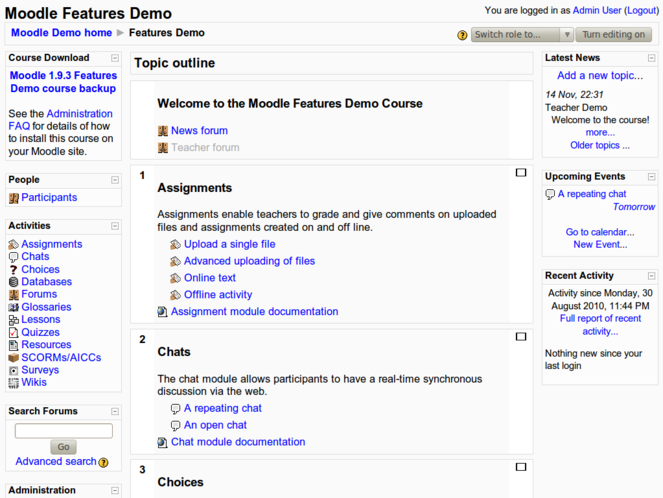Click the Chats speech bubble icon in Activities
Viewport: 663px width, 498px height.
point(14,257)
